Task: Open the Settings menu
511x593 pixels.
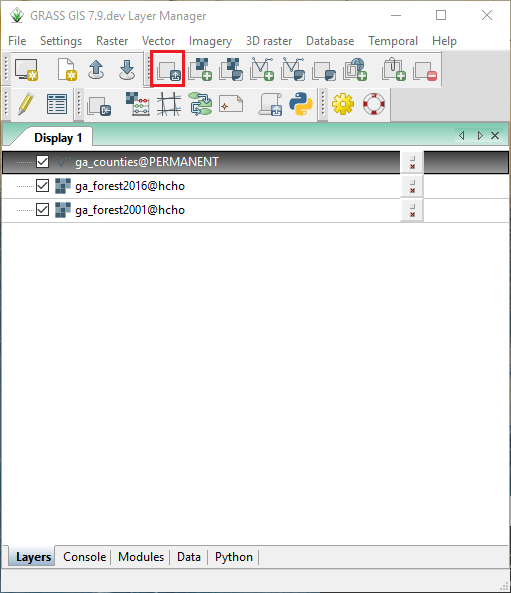Action: (x=61, y=41)
